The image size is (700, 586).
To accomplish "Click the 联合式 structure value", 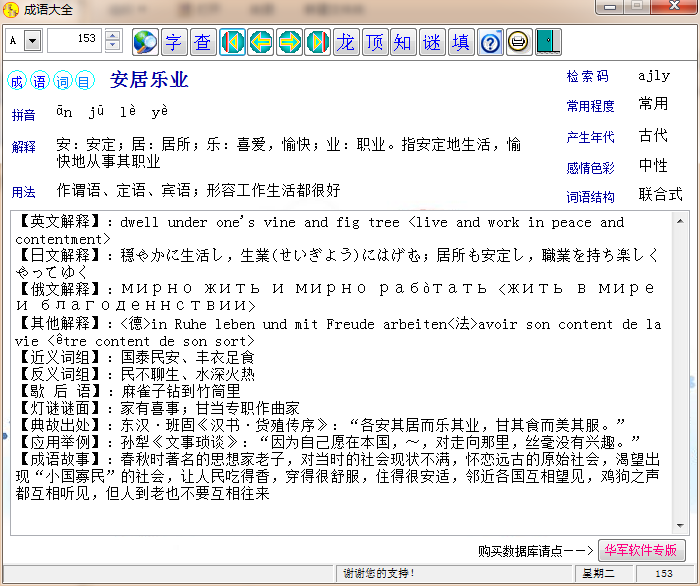I will [660, 194].
